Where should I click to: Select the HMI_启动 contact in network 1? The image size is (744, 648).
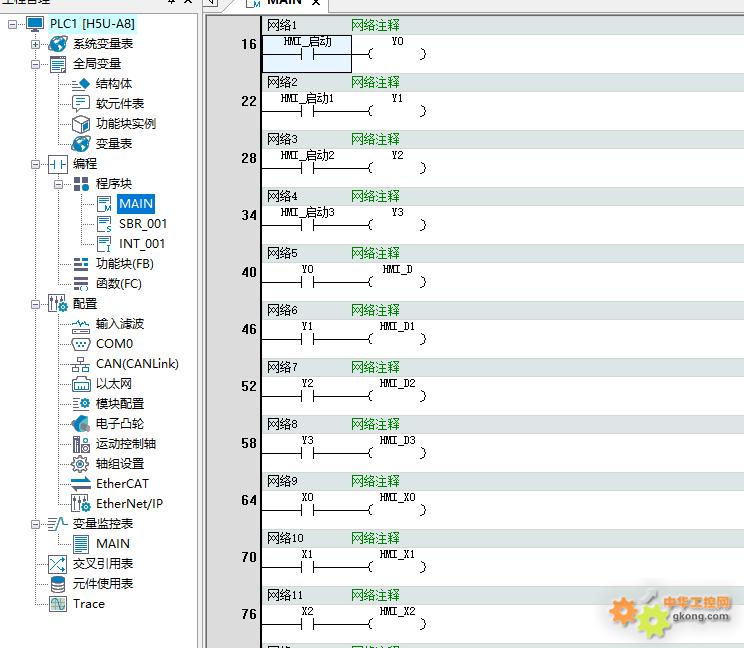click(x=307, y=54)
